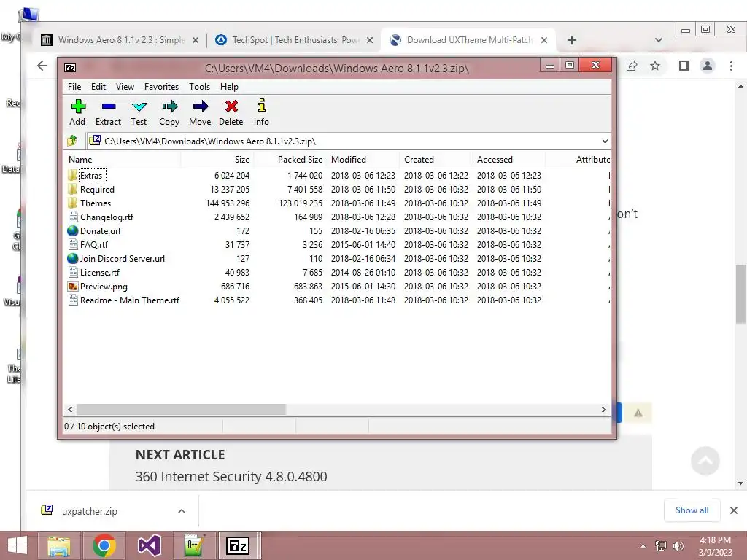Click the 7-Zip horizontal scrollbar thumb

pyautogui.click(x=181, y=410)
